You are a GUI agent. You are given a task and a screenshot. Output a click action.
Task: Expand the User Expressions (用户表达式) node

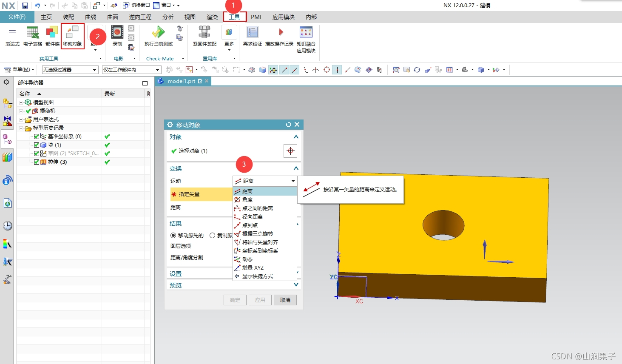[x=21, y=119]
